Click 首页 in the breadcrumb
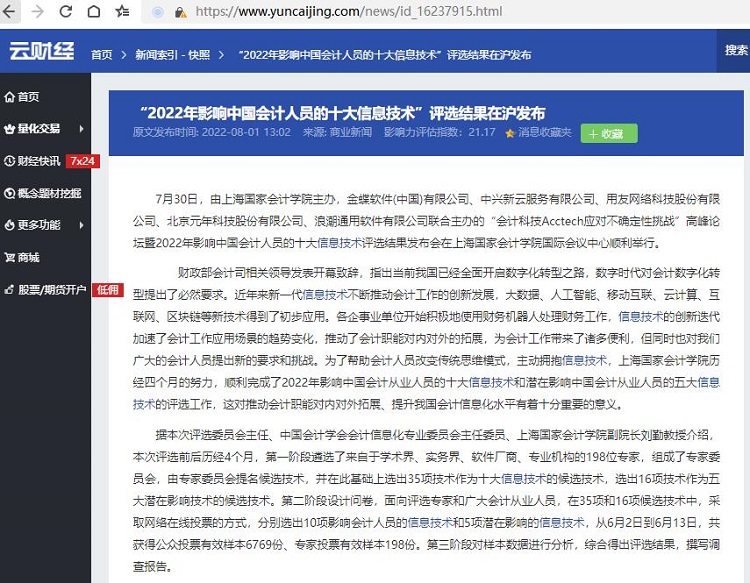750x583 pixels. coord(101,54)
